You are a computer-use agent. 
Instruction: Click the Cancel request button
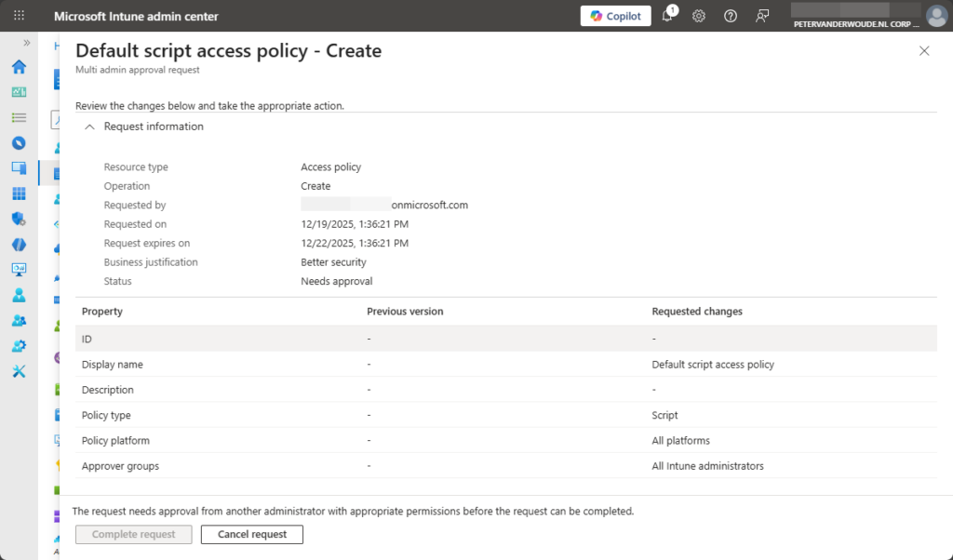tap(253, 534)
